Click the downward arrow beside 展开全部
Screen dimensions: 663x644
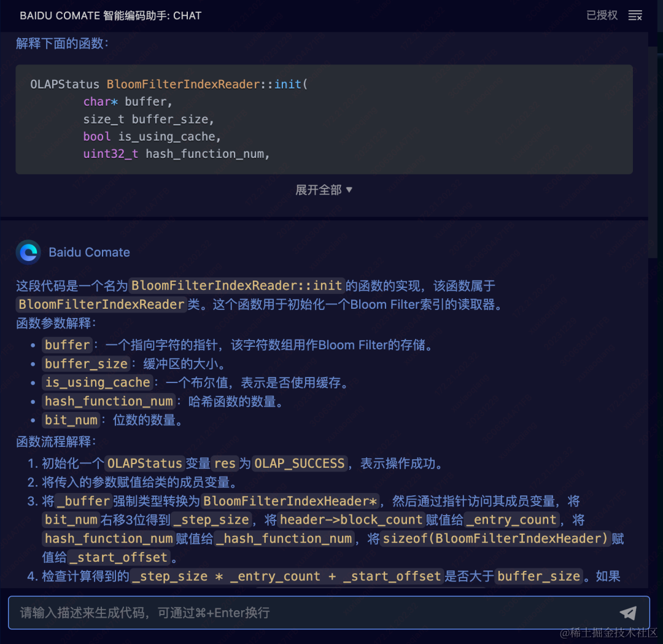(x=349, y=190)
